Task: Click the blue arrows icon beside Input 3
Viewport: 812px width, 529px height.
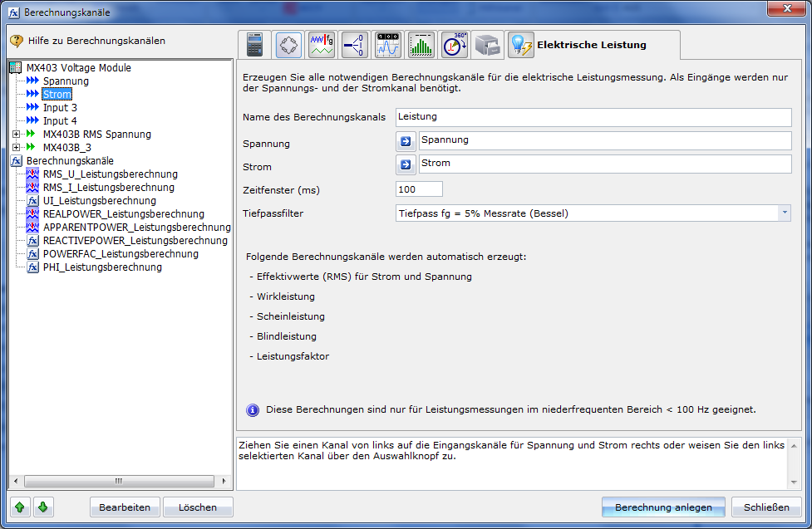Action: tap(32, 107)
